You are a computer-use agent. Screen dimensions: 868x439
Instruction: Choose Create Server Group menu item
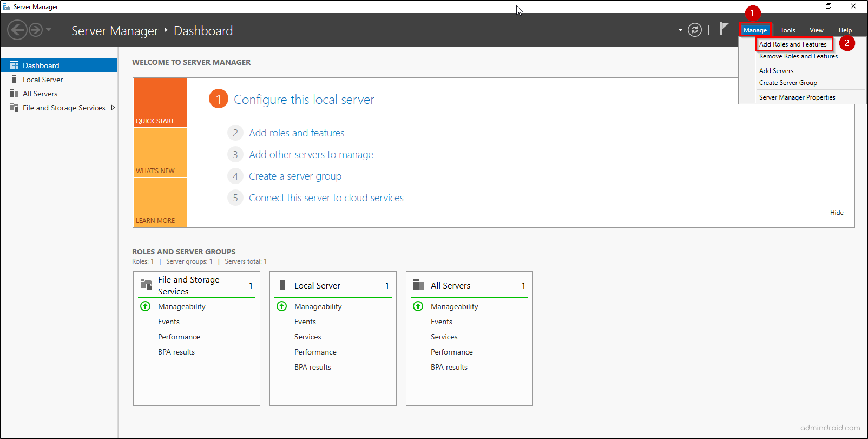coord(788,83)
